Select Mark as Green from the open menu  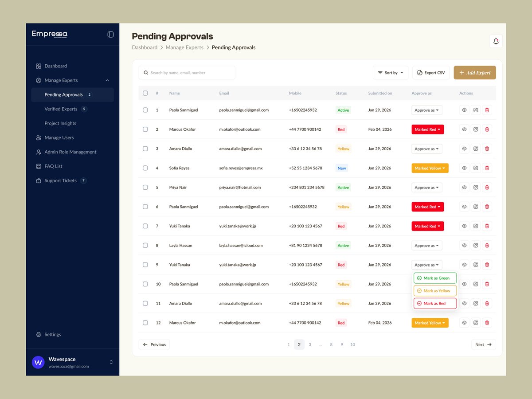click(435, 278)
